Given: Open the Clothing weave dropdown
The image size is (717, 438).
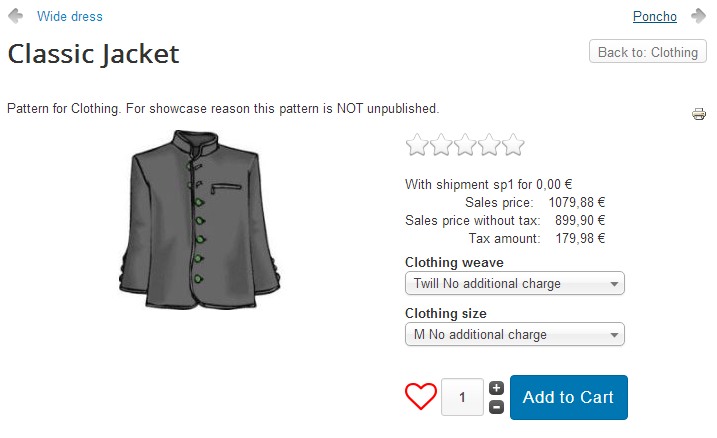Looking at the screenshot, I should pyautogui.click(x=514, y=284).
